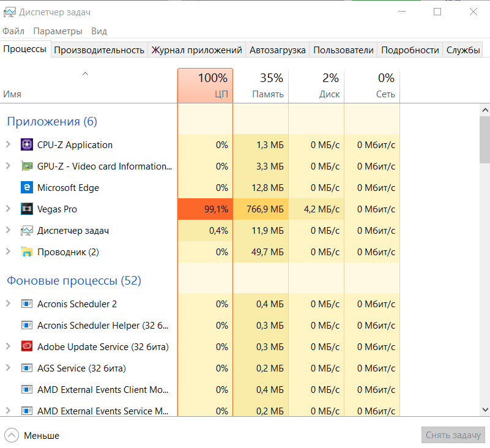Select the CPU-Z Application process name

click(x=75, y=145)
